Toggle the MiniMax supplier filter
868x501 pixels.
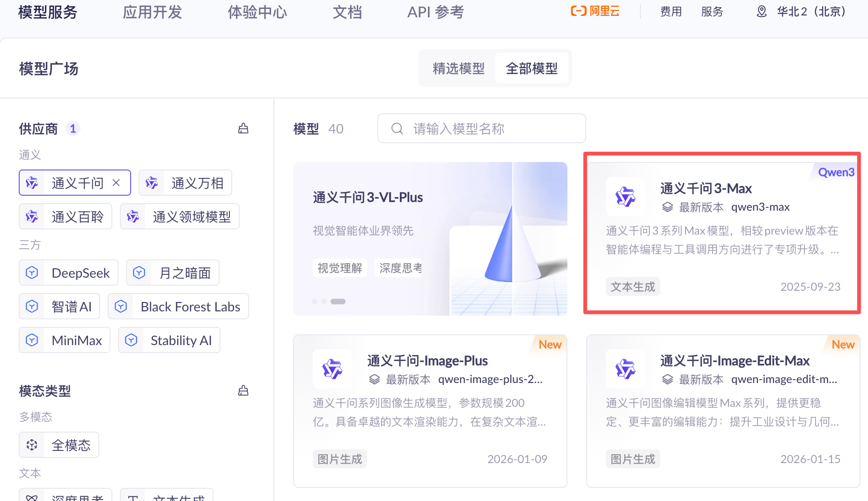[x=65, y=340]
